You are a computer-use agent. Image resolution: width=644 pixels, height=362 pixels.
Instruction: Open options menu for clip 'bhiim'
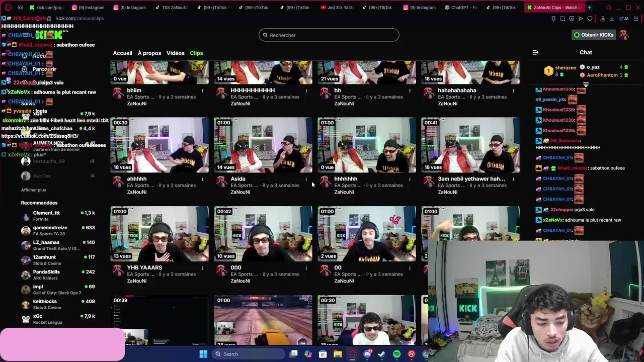tap(202, 90)
